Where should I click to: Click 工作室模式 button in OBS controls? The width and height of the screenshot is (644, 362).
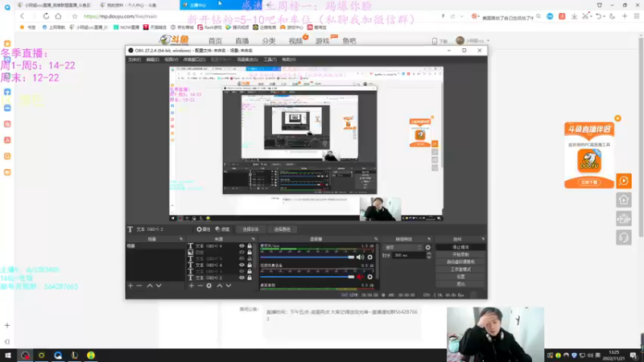[x=460, y=269]
